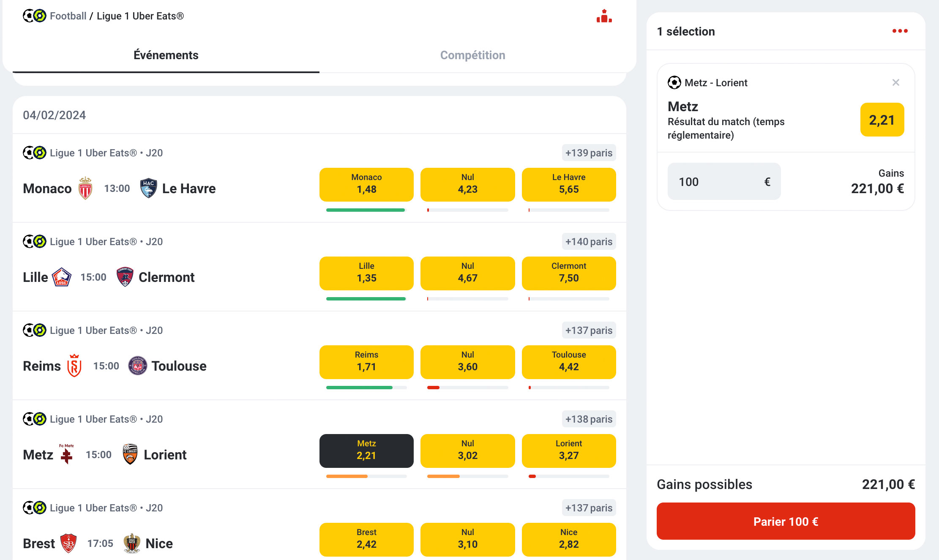The height and width of the screenshot is (560, 939).
Task: Click the FC Lorient crest
Action: 130,454
